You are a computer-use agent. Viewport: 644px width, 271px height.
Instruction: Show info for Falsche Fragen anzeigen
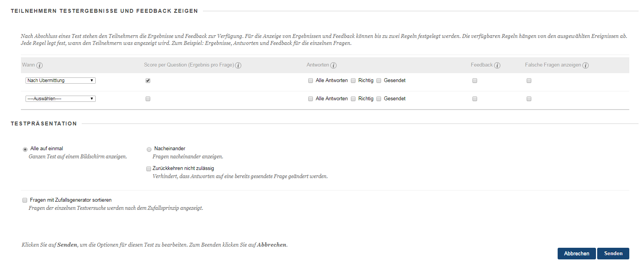586,65
